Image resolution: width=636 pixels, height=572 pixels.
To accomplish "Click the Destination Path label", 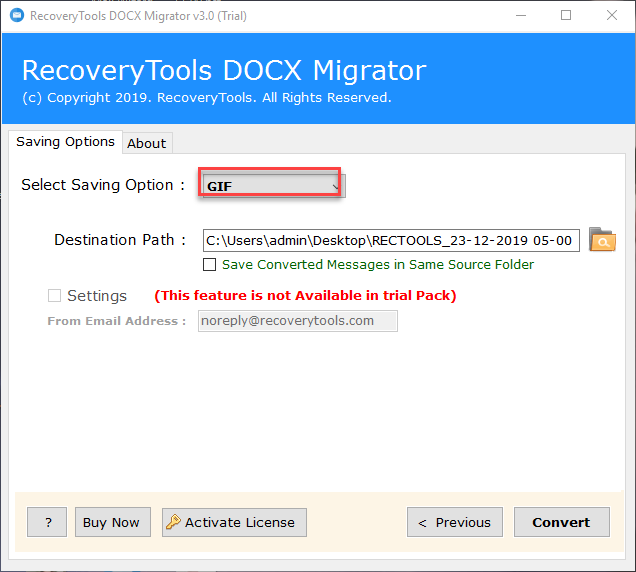I will point(120,240).
